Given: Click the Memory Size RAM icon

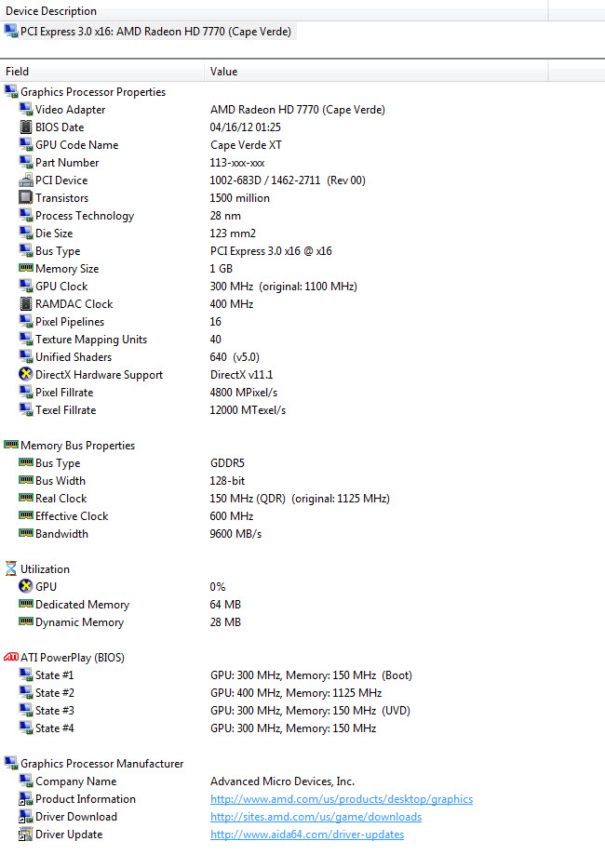Looking at the screenshot, I should point(26,268).
